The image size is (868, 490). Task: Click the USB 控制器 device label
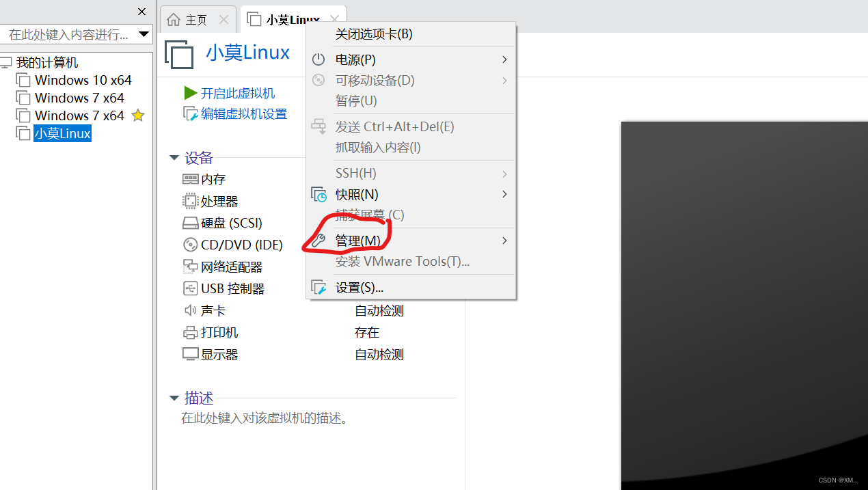click(x=233, y=288)
